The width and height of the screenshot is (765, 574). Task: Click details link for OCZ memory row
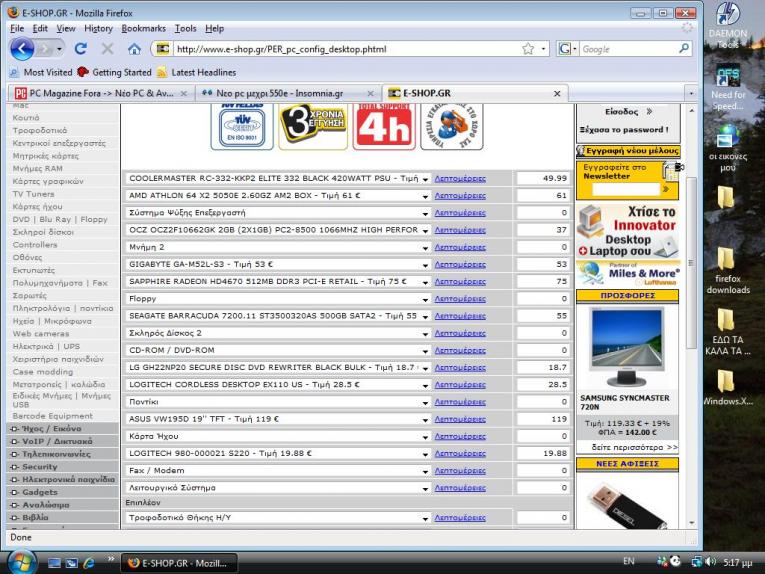(x=460, y=230)
